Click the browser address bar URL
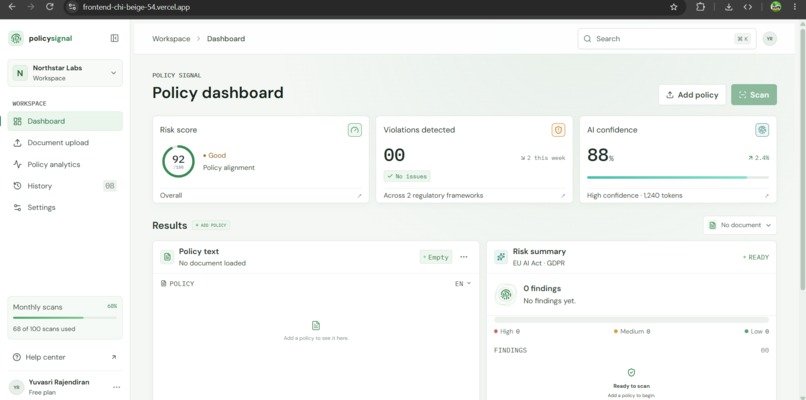 (136, 7)
